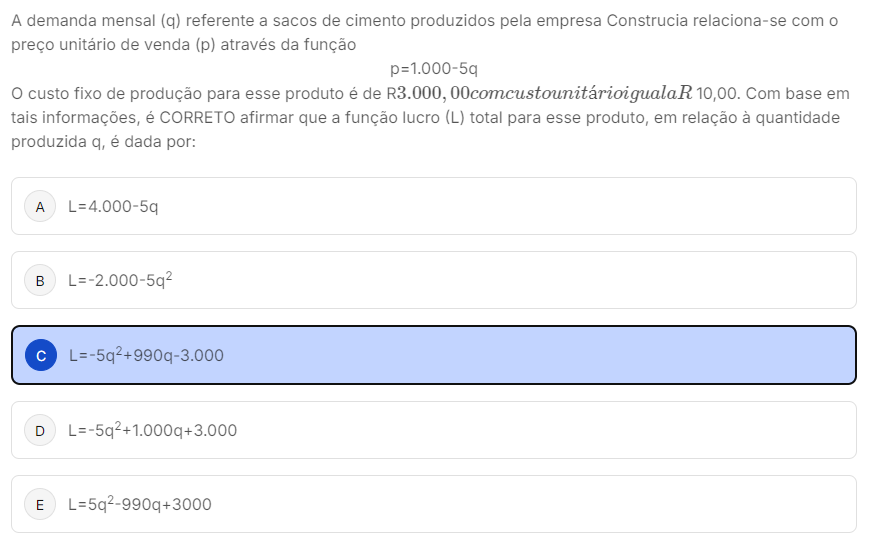The height and width of the screenshot is (546, 870).
Task: Select the option E letter circle
Action: click(40, 505)
